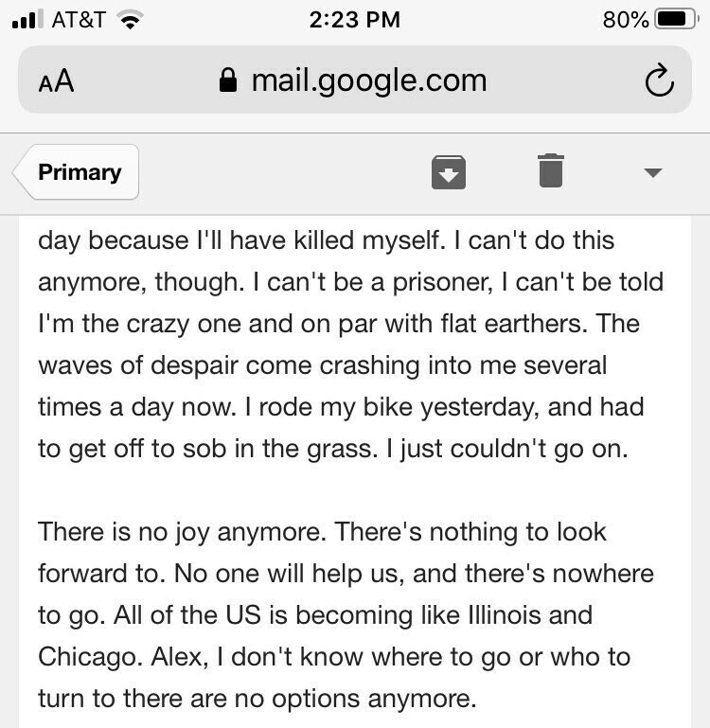Tap the archive email icon
The image size is (710, 728).
[x=448, y=172]
